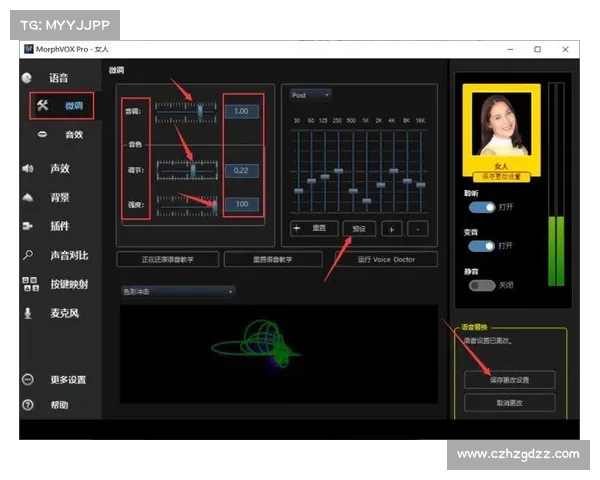This screenshot has width=600, height=480.
Task: Select the 微调 wrench tools icon
Action: tap(42, 105)
